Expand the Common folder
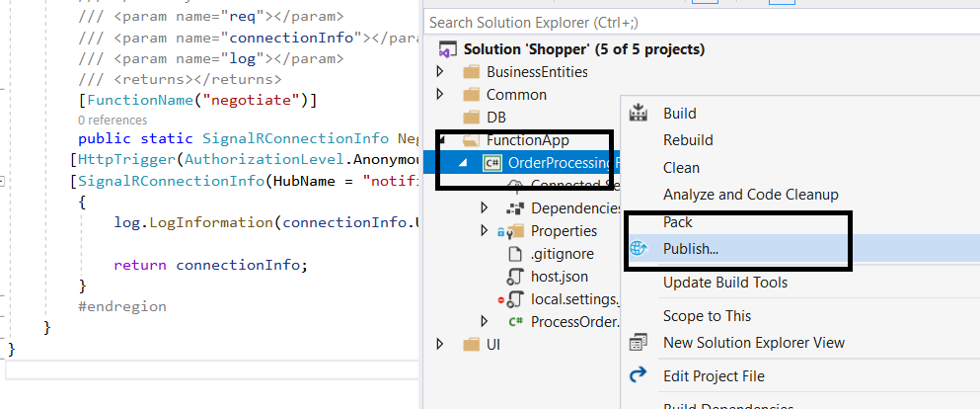The width and height of the screenshot is (980, 409). [x=440, y=95]
